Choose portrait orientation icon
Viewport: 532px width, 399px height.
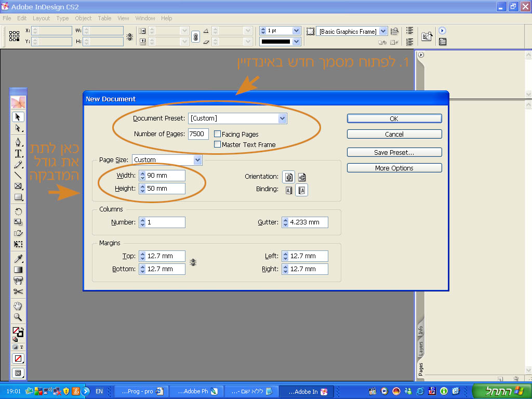coord(289,177)
